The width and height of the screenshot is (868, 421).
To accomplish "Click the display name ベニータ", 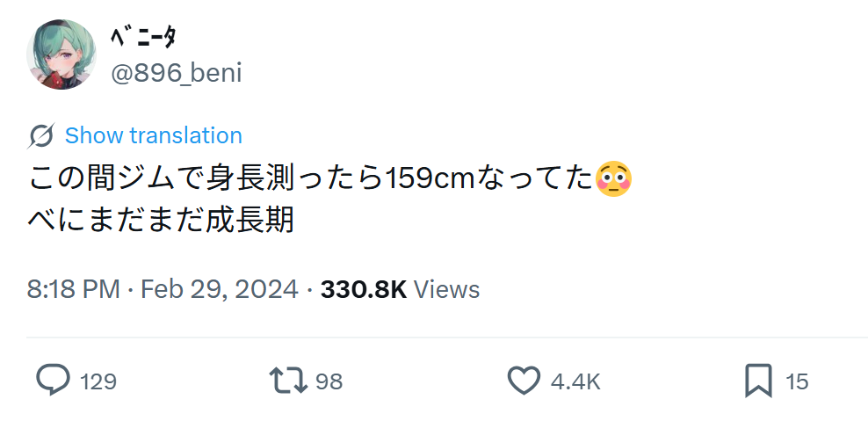I will 144,37.
